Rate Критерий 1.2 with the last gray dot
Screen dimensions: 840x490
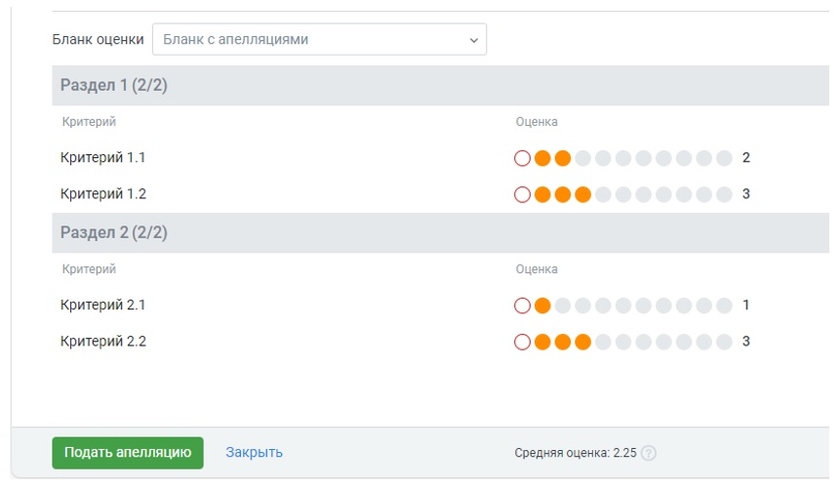point(724,194)
